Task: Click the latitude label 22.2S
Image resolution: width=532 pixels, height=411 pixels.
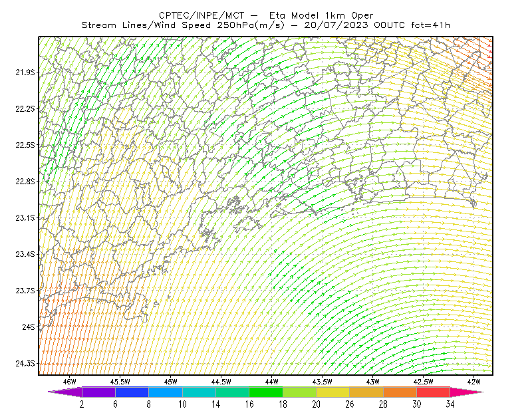Action: 25,108
